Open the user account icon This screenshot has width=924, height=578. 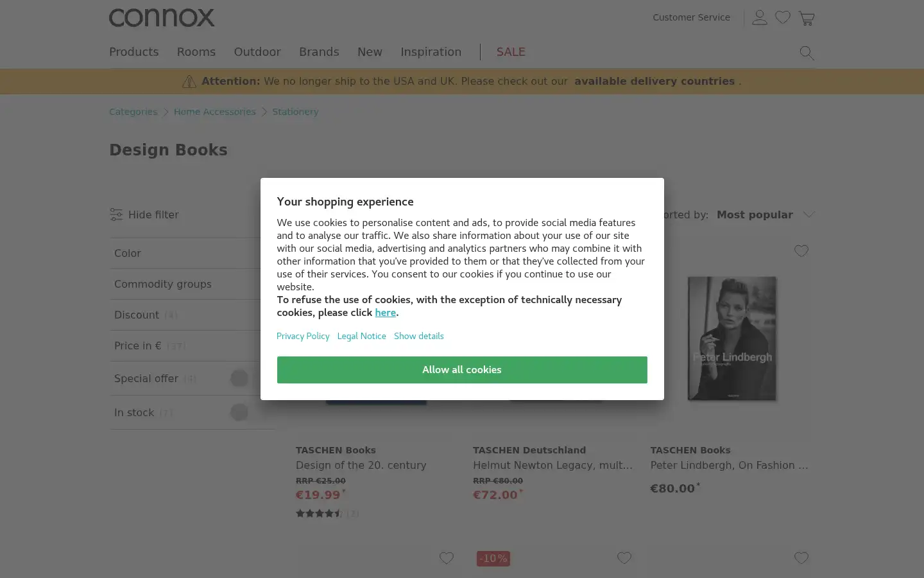click(x=760, y=17)
